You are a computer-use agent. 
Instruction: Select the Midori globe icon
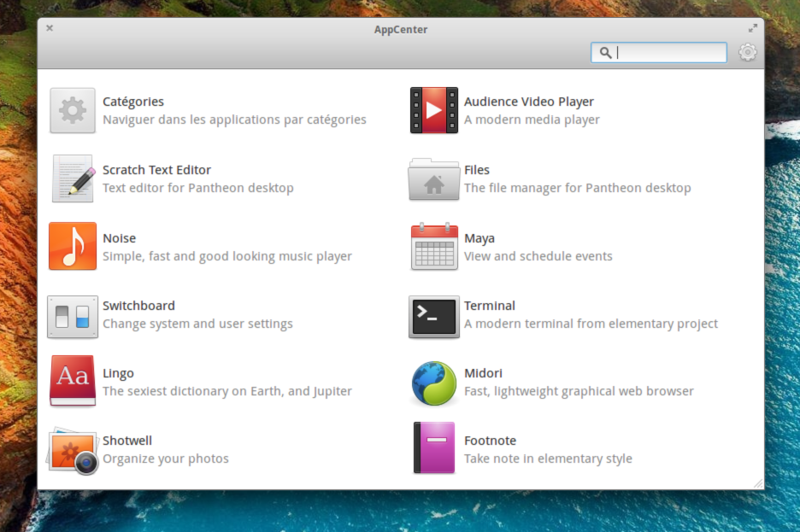(x=434, y=383)
